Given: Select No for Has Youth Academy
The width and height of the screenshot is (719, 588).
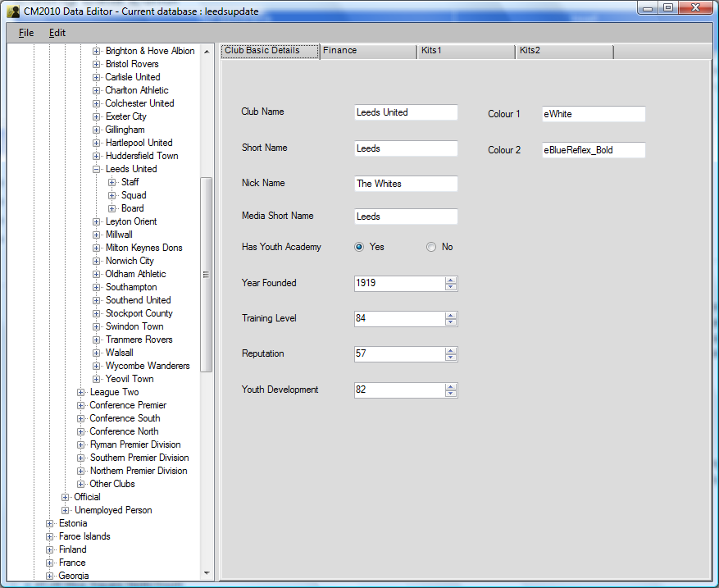Looking at the screenshot, I should (x=431, y=247).
